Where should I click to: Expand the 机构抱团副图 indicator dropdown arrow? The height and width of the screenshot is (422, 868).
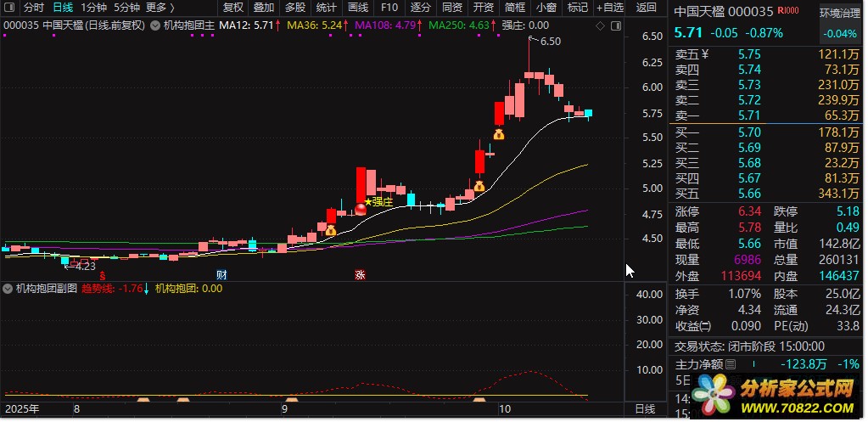(x=7, y=289)
